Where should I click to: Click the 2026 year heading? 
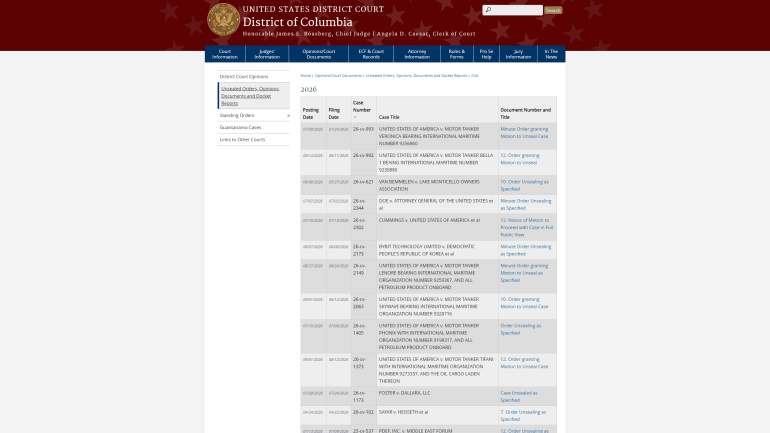[309, 89]
